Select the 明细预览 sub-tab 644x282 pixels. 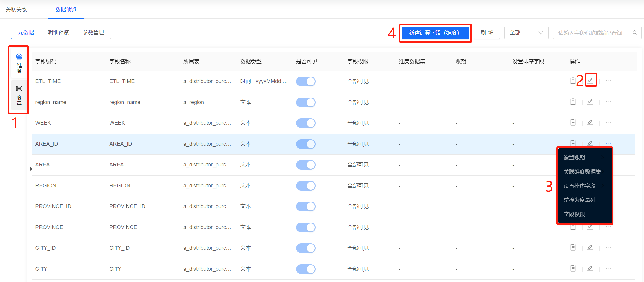tap(58, 33)
